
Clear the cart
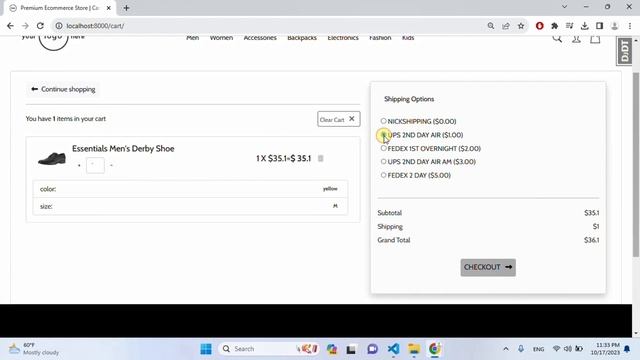338,119
